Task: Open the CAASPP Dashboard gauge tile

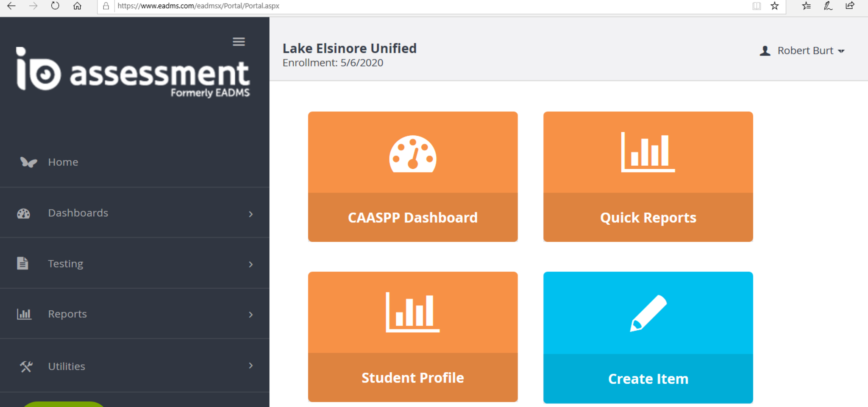Action: coord(412,153)
